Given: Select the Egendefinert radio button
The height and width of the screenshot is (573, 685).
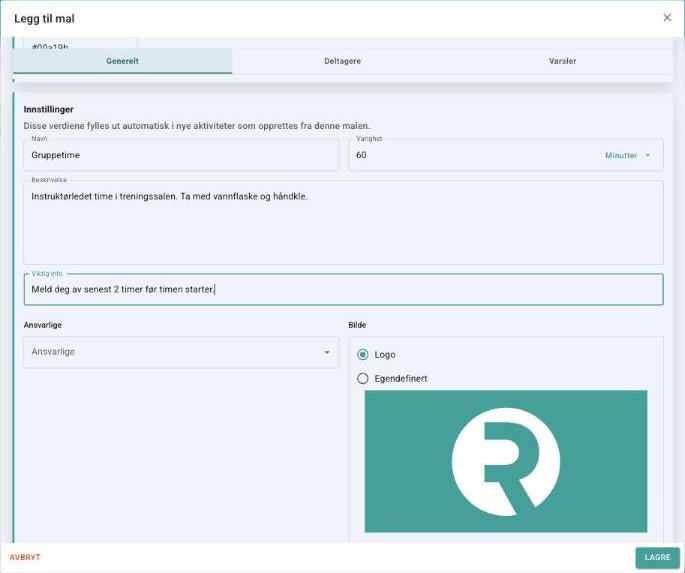Looking at the screenshot, I should click(363, 378).
